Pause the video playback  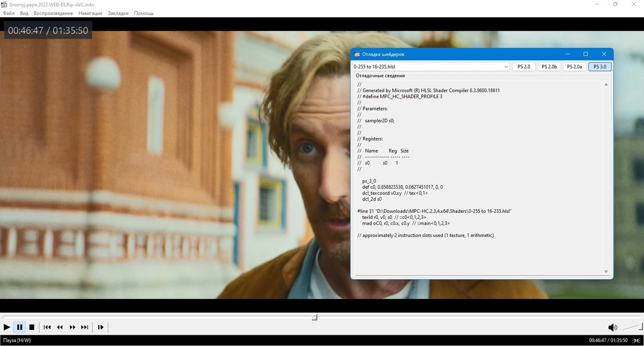pyautogui.click(x=19, y=327)
